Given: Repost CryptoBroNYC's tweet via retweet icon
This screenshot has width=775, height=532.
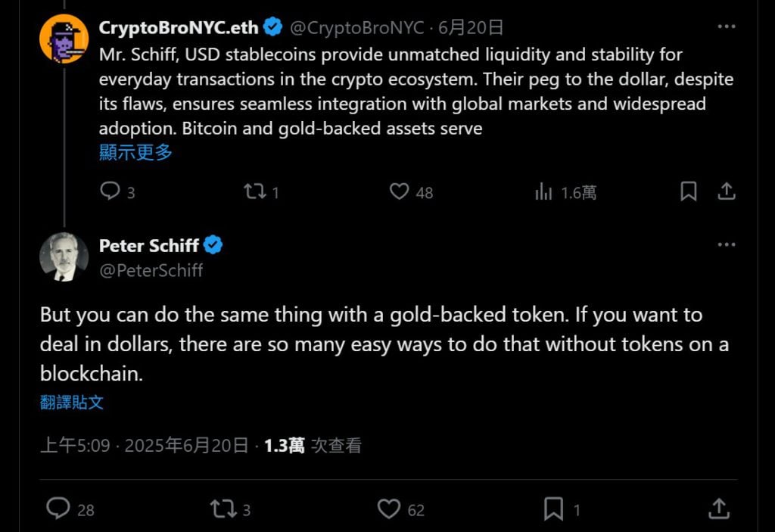Looking at the screenshot, I should tap(254, 192).
